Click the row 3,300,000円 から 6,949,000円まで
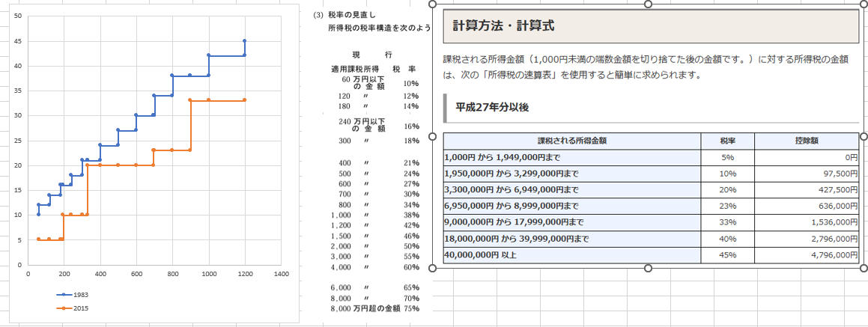This screenshot has height=327, width=868. (651, 190)
